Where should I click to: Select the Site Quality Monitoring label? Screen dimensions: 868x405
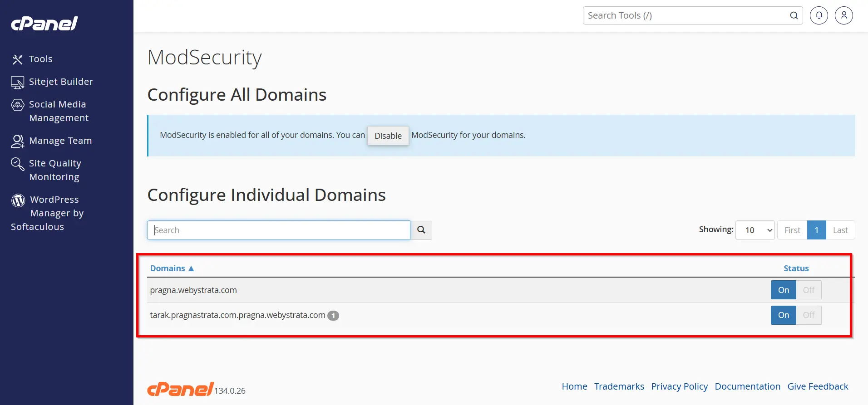55,170
